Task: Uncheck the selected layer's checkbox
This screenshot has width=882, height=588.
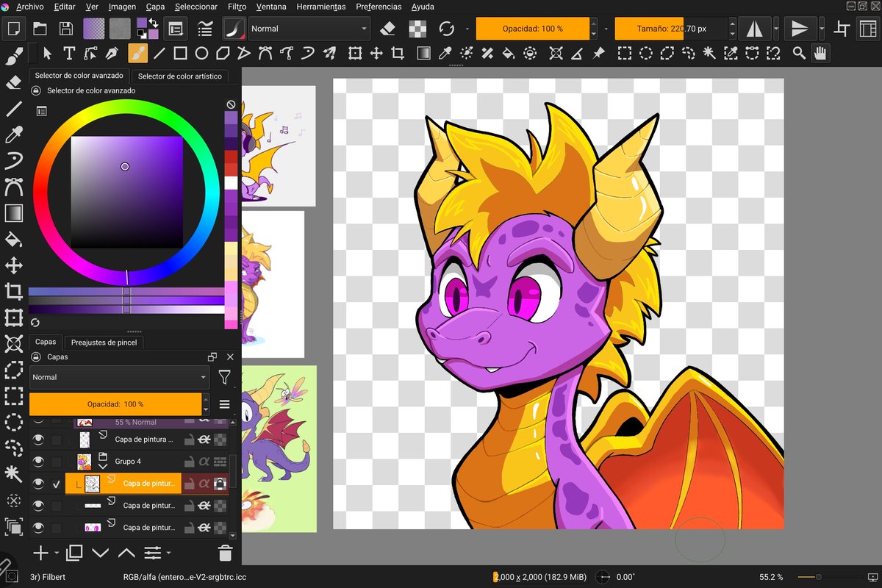Action: [x=57, y=484]
